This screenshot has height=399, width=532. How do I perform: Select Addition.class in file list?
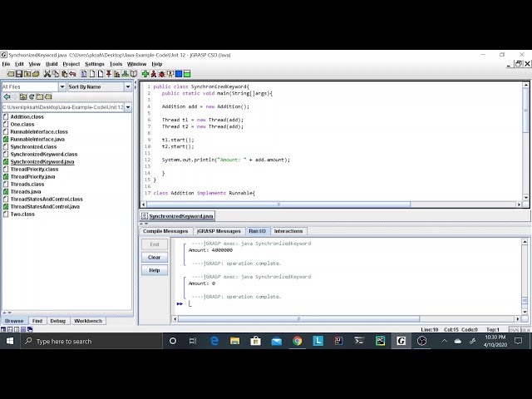pyautogui.click(x=27, y=116)
